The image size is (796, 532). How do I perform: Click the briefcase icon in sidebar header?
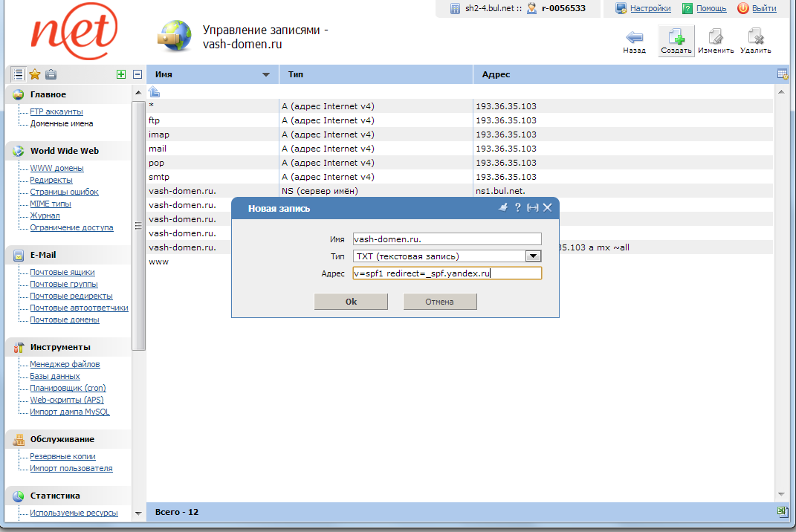tap(51, 74)
